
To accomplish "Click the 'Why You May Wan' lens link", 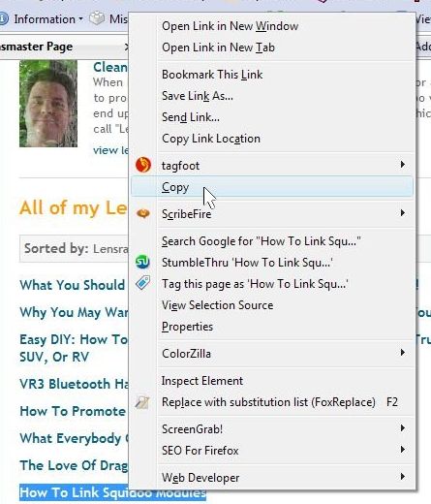I will [74, 312].
